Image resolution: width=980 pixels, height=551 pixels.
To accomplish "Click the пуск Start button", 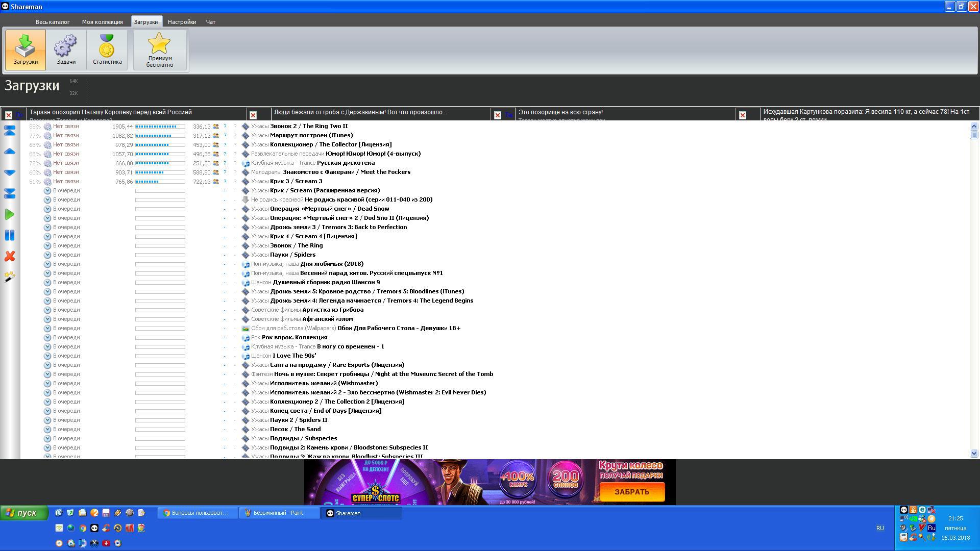I will [x=24, y=513].
